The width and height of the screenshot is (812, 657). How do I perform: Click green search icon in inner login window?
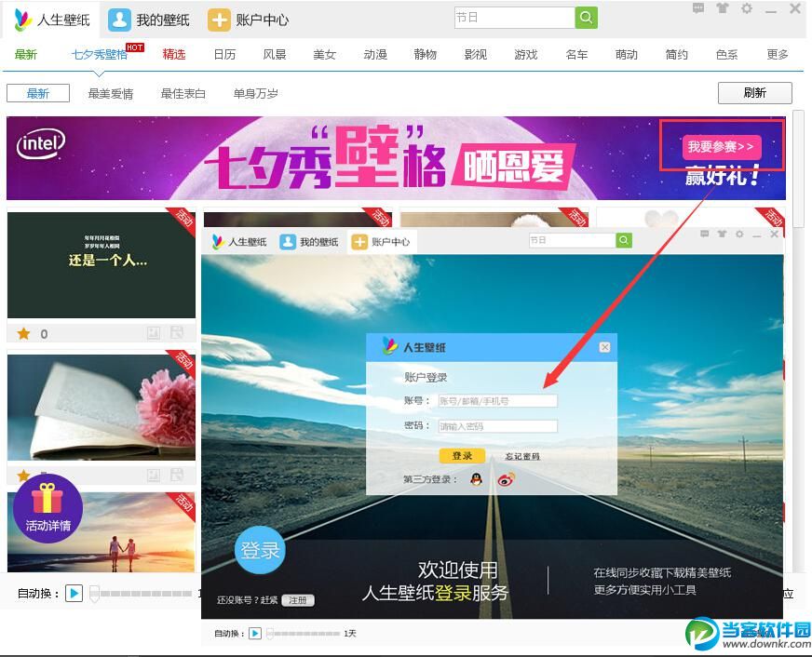click(x=624, y=240)
